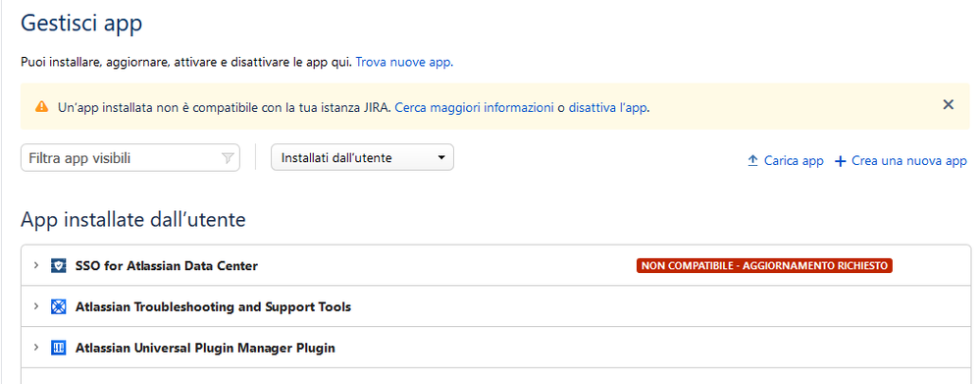Click Crea una nuova app link

909,161
